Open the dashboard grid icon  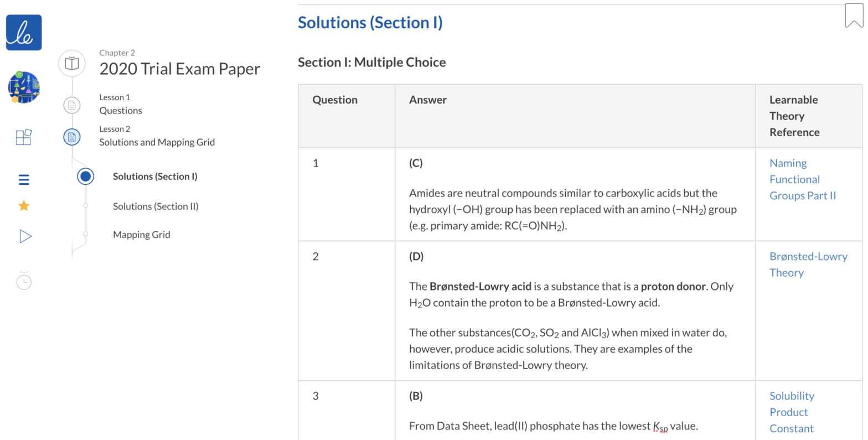point(23,137)
